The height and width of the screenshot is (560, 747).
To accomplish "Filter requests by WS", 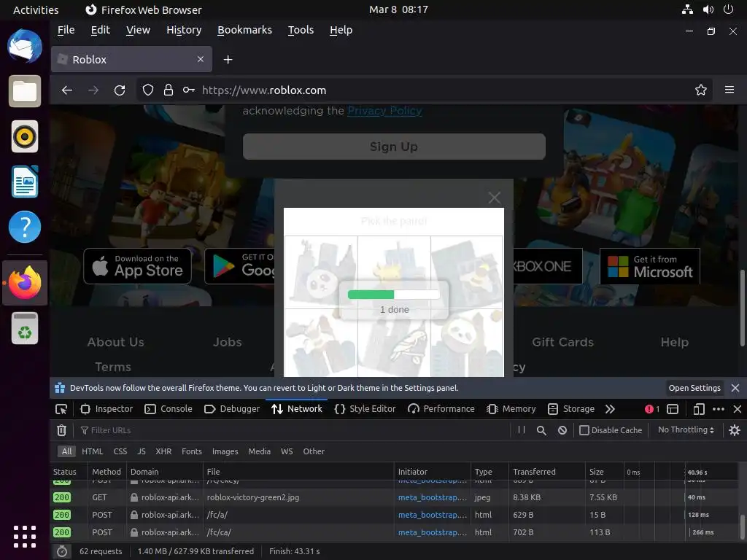I will tap(287, 451).
